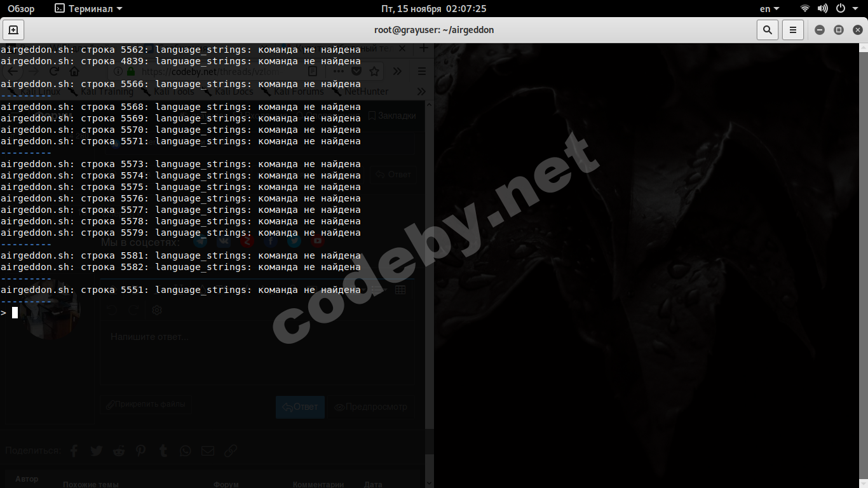Open YouTube icon beside Мы в соцсетях
868x488 pixels.
(317, 241)
